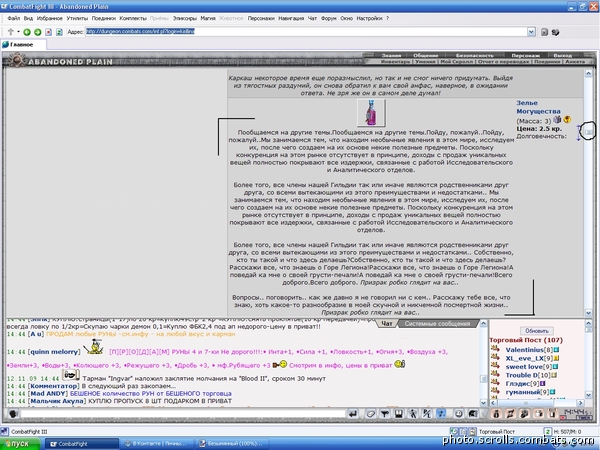
Task: Click the player list horizontal scroll right arrow
Action: point(580,403)
